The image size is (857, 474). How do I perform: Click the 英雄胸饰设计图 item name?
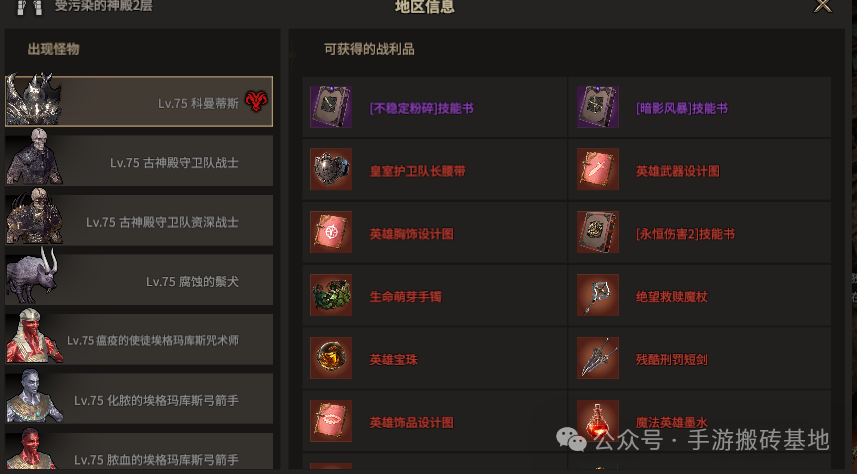click(x=412, y=234)
